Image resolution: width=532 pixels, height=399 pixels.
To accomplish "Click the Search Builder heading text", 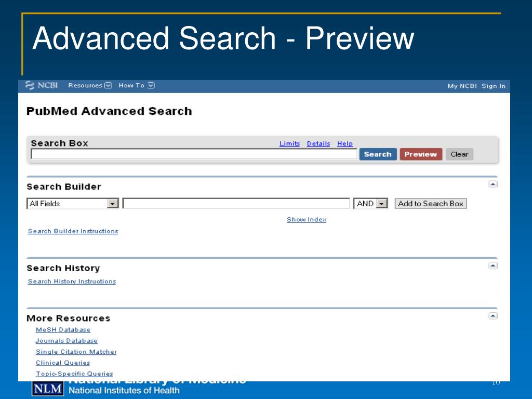I will pyautogui.click(x=64, y=187).
